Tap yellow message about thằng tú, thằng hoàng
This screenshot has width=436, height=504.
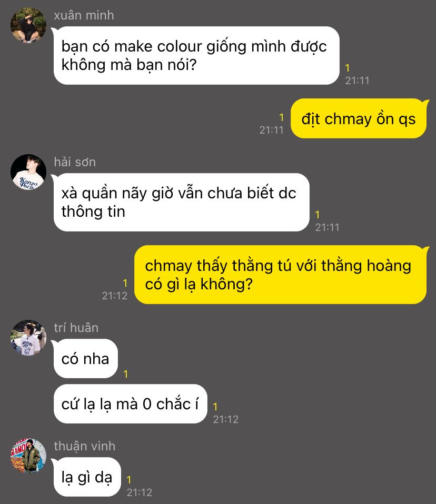pos(281,275)
